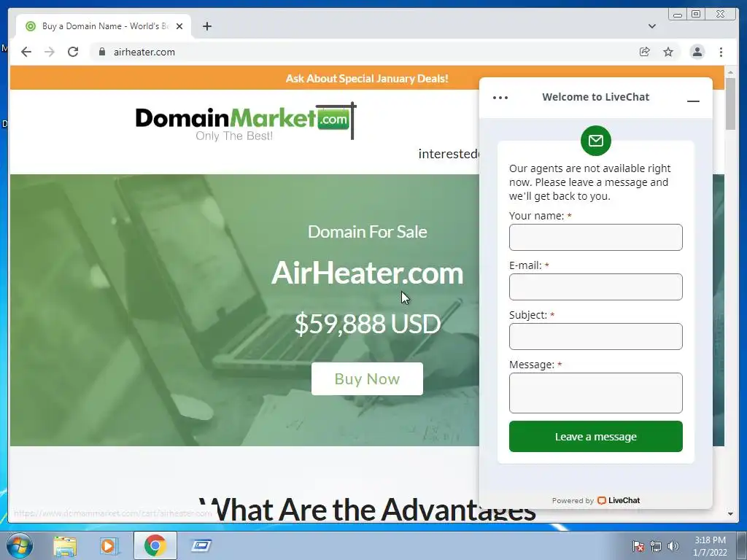Open the Windows Start menu

[20, 545]
